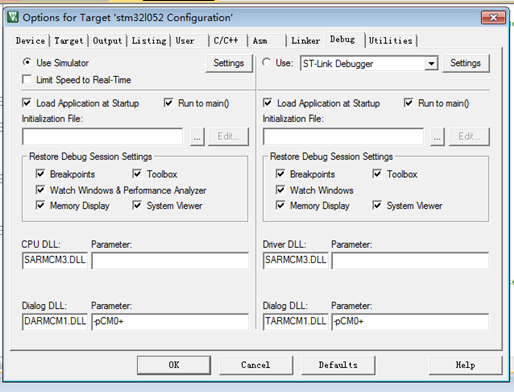Toggle hardware System Viewer checkbox
Viewport: 514px width, 392px height.
[x=377, y=205]
